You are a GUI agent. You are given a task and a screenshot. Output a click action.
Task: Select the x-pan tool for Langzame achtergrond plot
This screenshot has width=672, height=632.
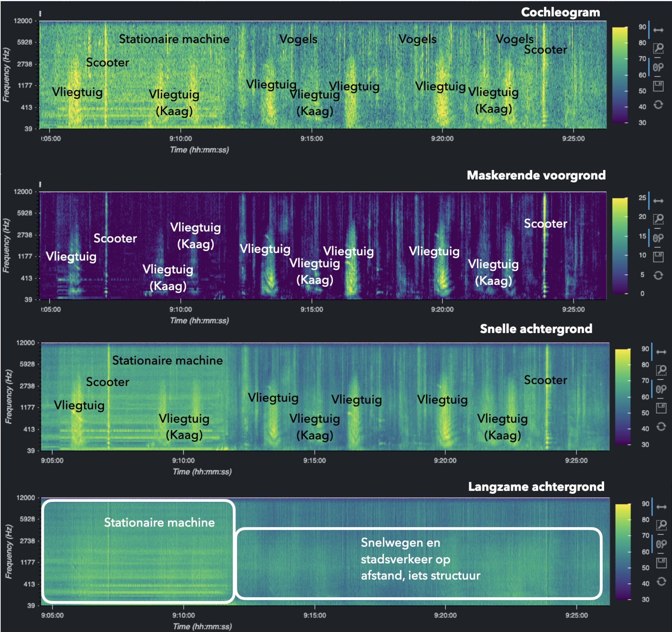[661, 507]
